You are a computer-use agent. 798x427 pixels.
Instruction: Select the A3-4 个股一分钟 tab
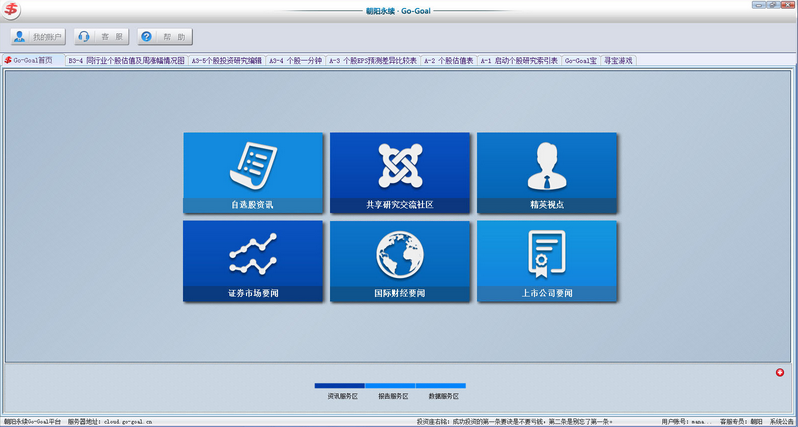tap(295, 61)
